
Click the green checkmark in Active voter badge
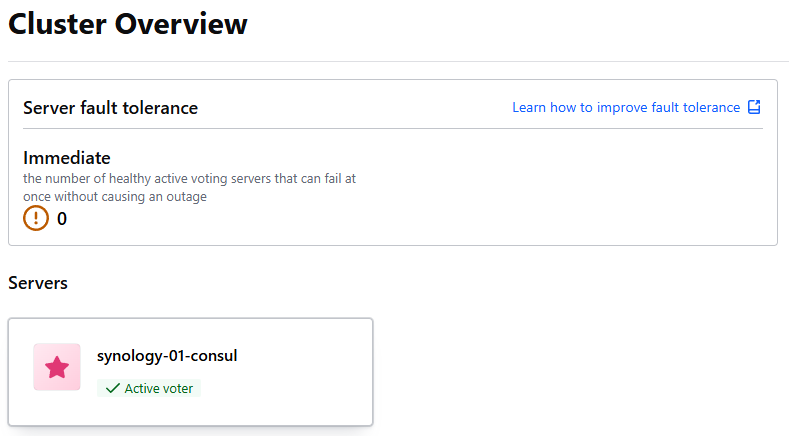(112, 388)
